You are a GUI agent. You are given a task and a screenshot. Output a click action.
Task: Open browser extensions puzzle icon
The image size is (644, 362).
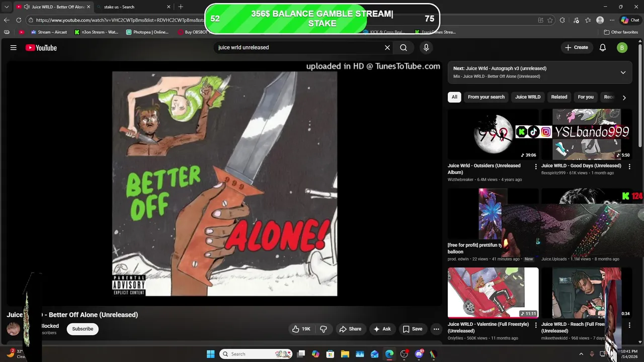tap(562, 20)
